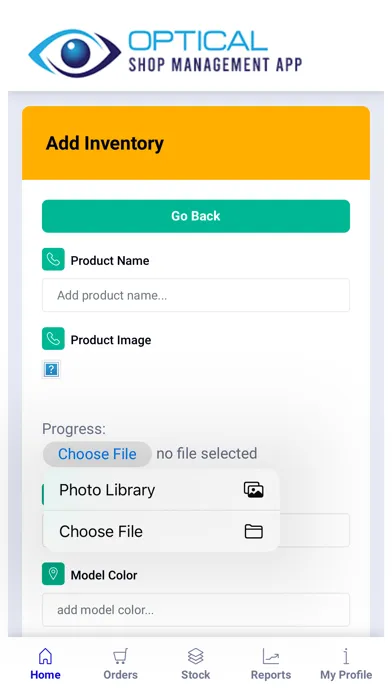Click the blue Choose File upload button
392x696 pixels.
point(97,454)
